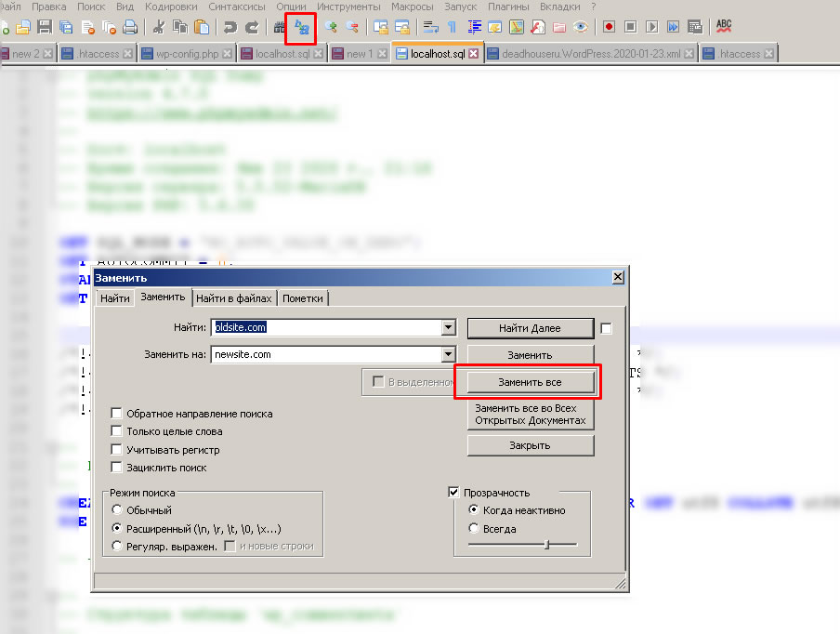Set transparency to Всегда
The width and height of the screenshot is (840, 634).
pos(474,528)
